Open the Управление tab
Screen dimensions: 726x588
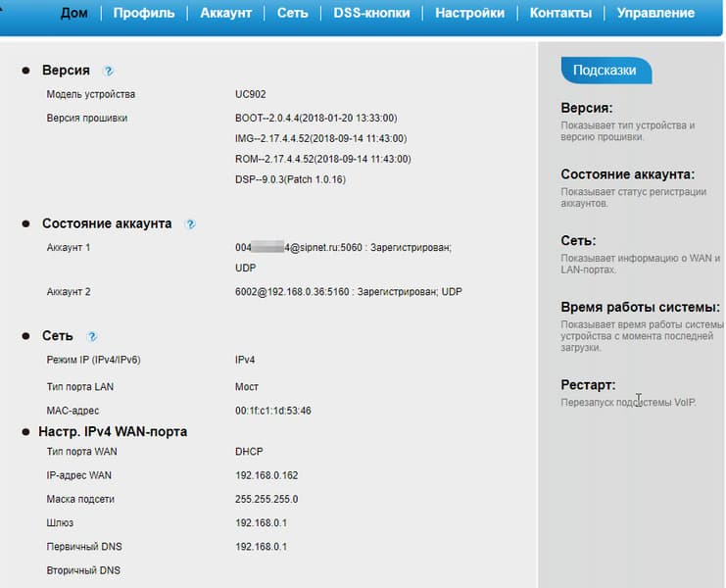(x=655, y=13)
